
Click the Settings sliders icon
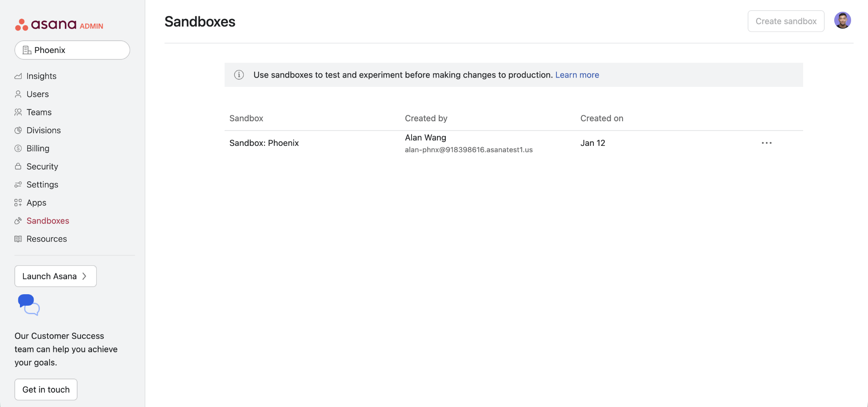[x=18, y=185]
